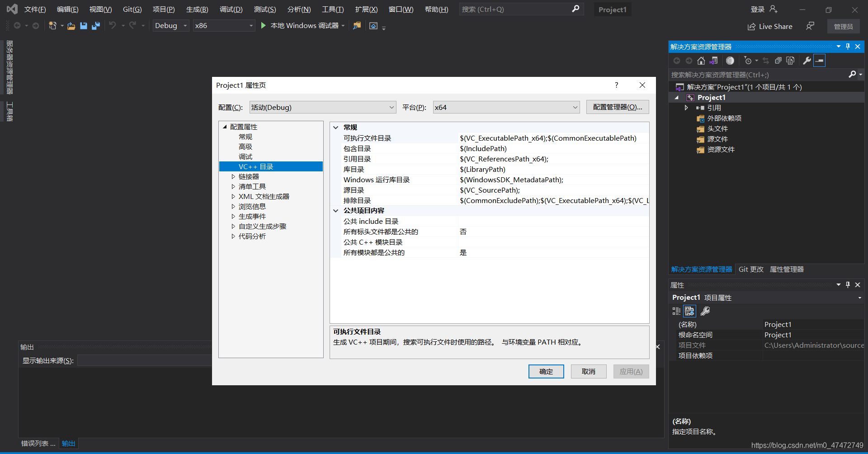Image resolution: width=868 pixels, height=454 pixels.
Task: Expand the 清单工具 tree node
Action: (x=233, y=186)
